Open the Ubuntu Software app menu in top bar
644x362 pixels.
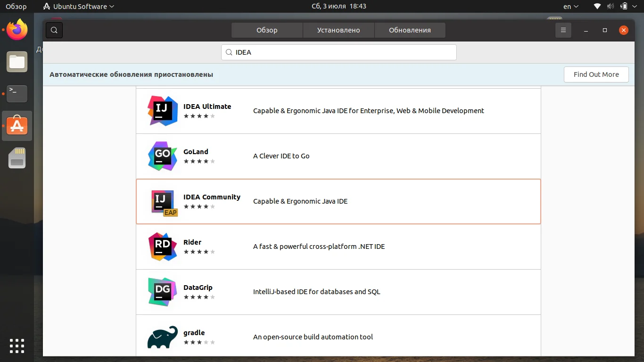point(79,7)
